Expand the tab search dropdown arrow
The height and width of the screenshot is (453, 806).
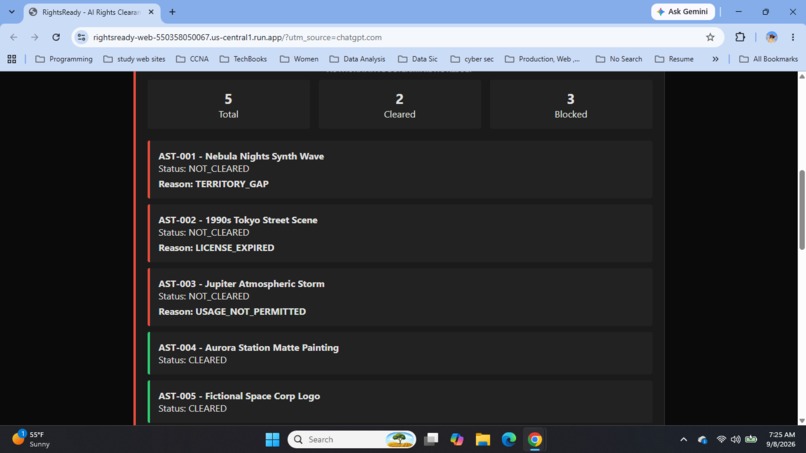(x=11, y=12)
